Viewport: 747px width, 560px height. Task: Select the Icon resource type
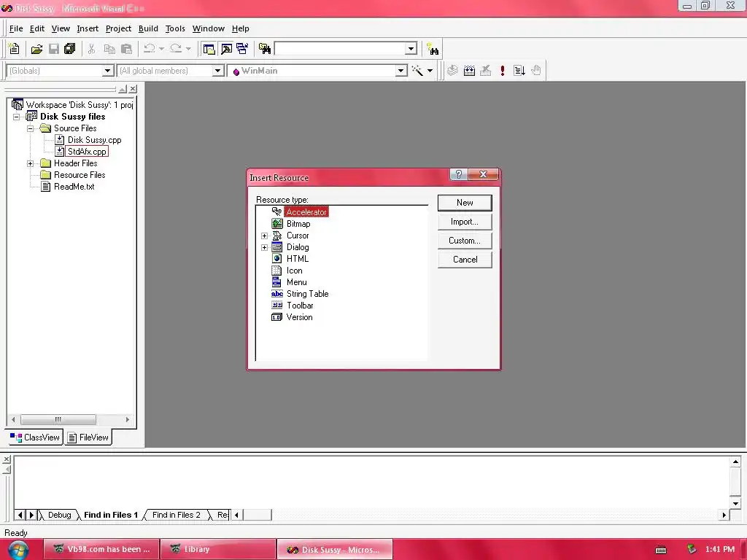pos(295,271)
